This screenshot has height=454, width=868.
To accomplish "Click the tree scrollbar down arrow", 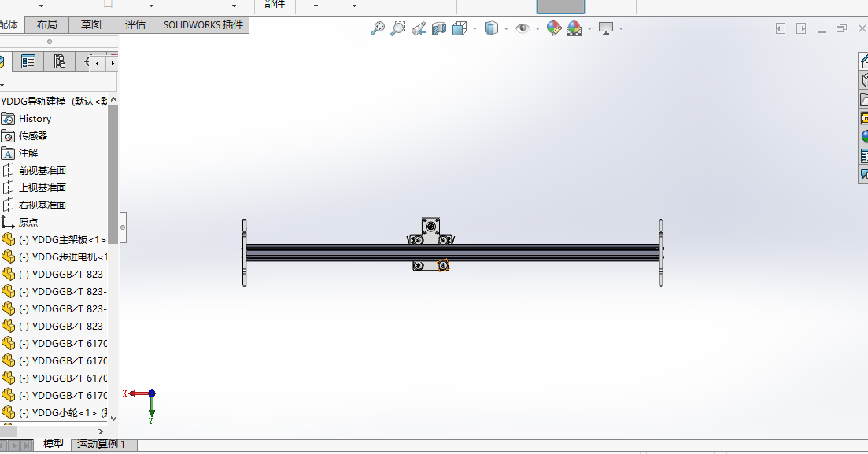I will [x=113, y=418].
